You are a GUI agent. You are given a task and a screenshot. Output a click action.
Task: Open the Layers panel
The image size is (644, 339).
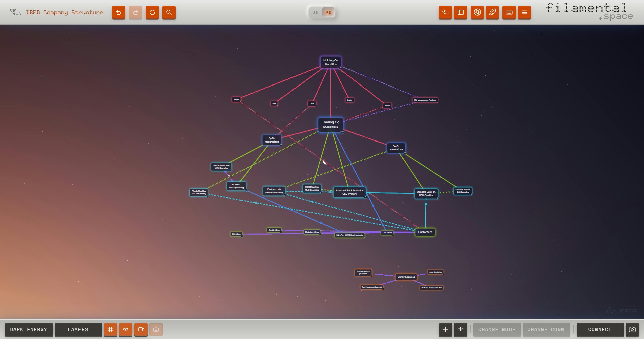point(78,329)
